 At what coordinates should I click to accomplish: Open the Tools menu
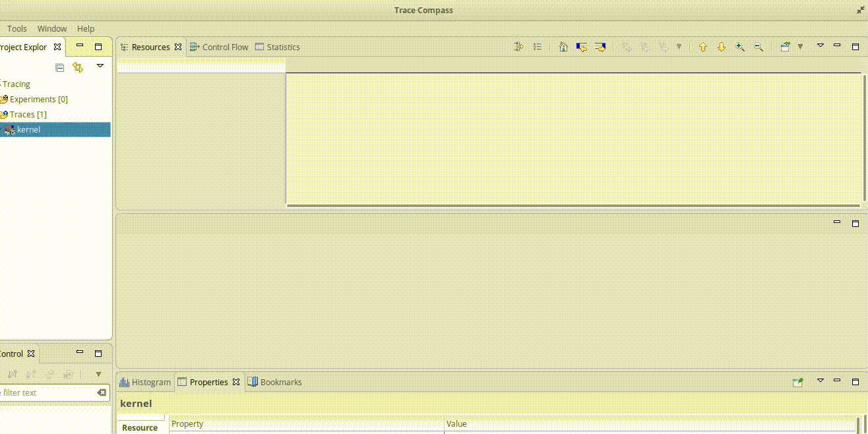(16, 28)
